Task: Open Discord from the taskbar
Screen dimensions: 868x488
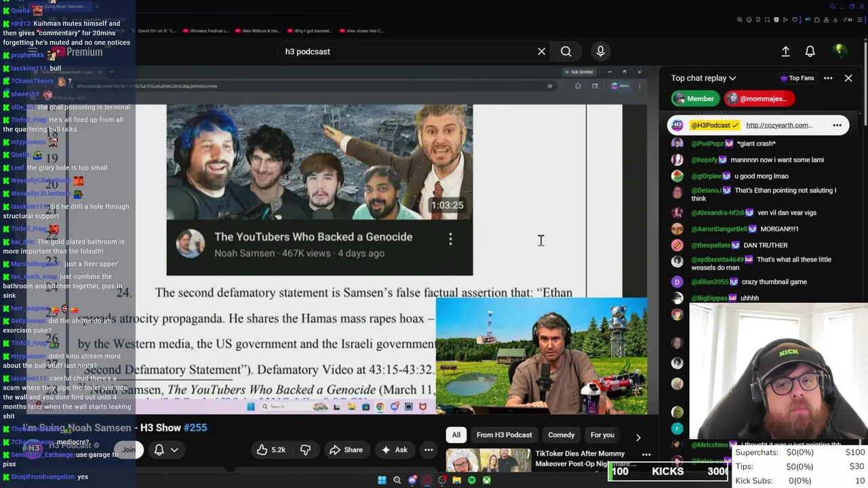Action: pyautogui.click(x=412, y=481)
